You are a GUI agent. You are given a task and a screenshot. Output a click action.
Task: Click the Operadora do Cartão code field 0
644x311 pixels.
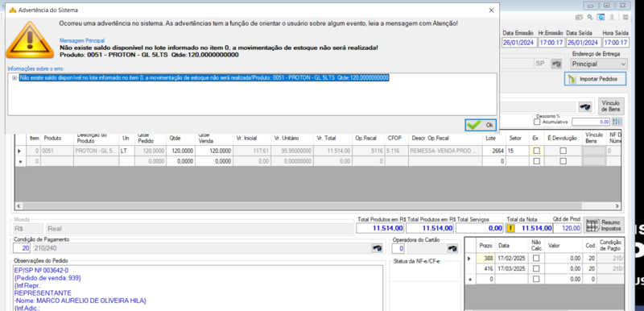coord(398,248)
